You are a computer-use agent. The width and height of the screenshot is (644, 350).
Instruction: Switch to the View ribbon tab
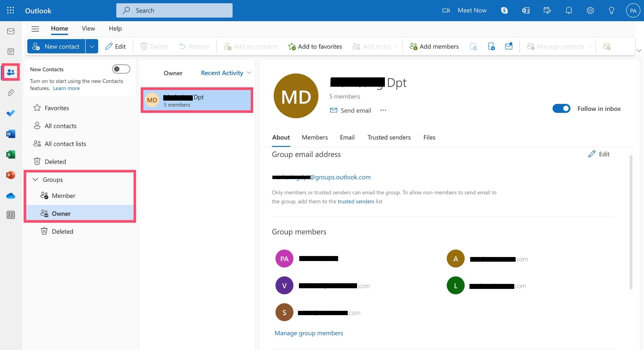88,29
